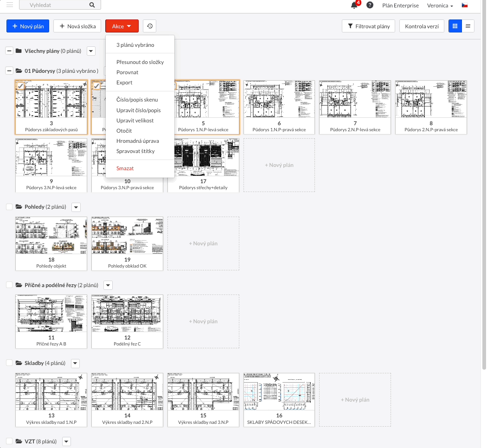
Task: Check the Příčné a podélné řezy checkbox
Action: tap(9, 285)
